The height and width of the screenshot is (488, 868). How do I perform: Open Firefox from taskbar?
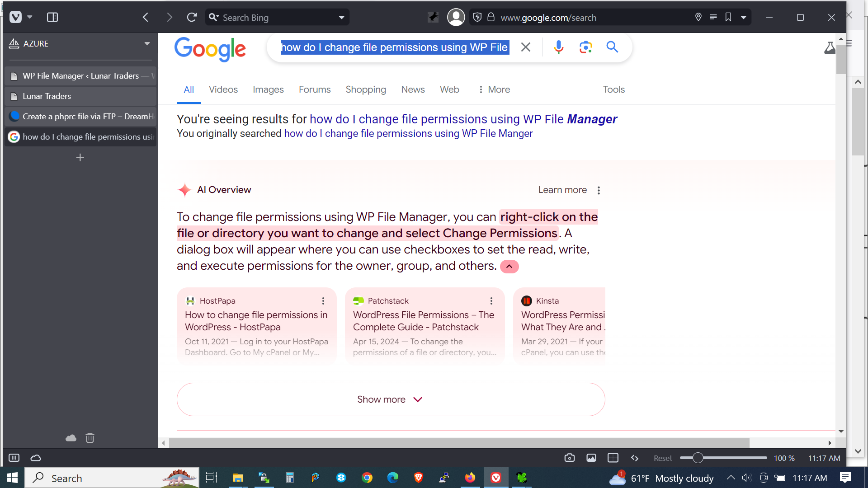470,478
